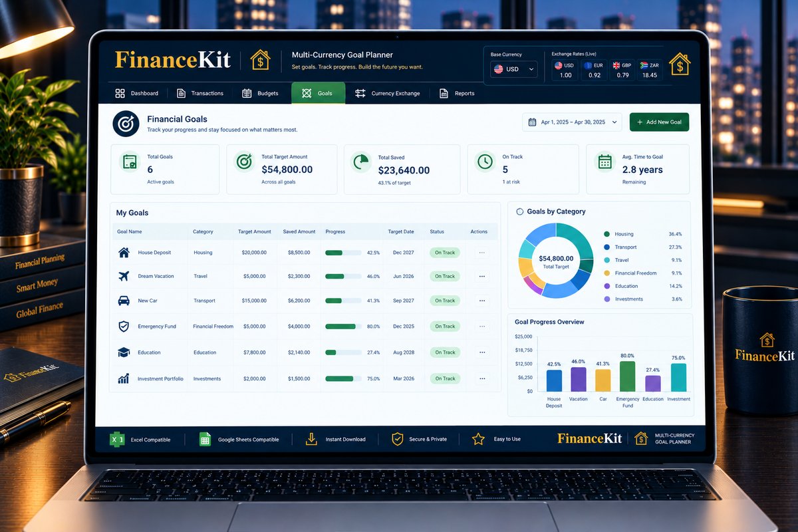
Task: Click the Travel legend color dot
Action: [x=606, y=260]
